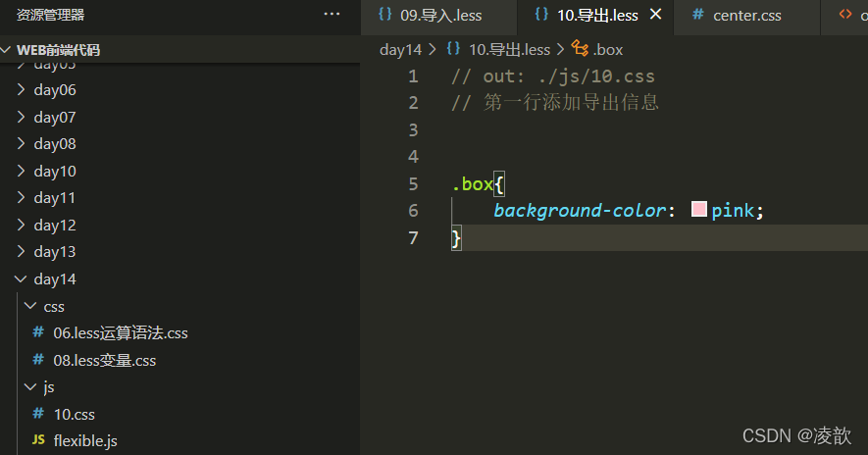Click the .box selector in code

point(472,184)
